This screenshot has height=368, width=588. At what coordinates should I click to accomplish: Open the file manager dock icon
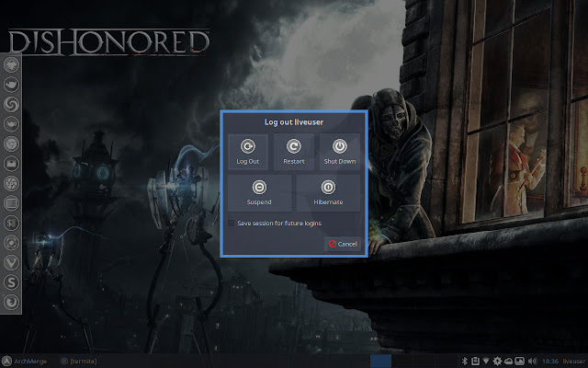11,164
